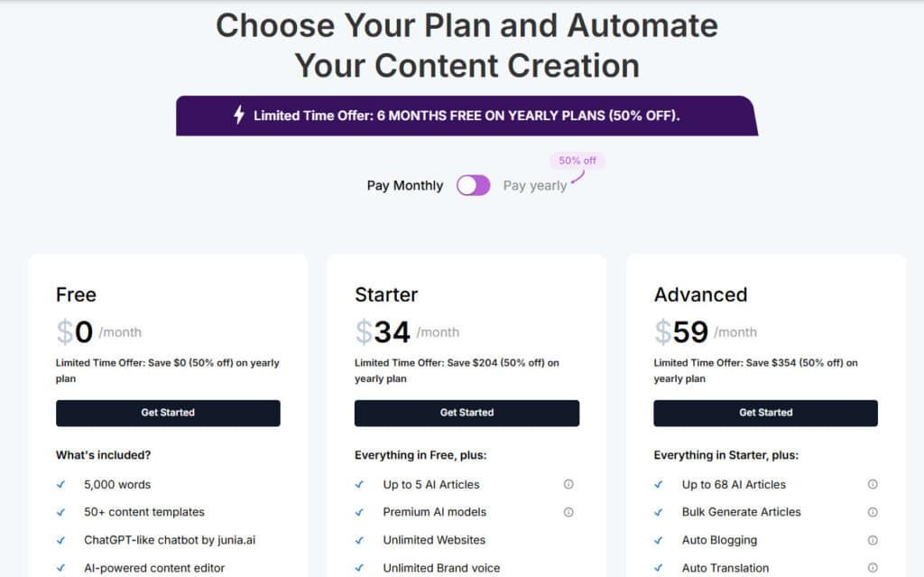Click the Advanced plan title

700,294
